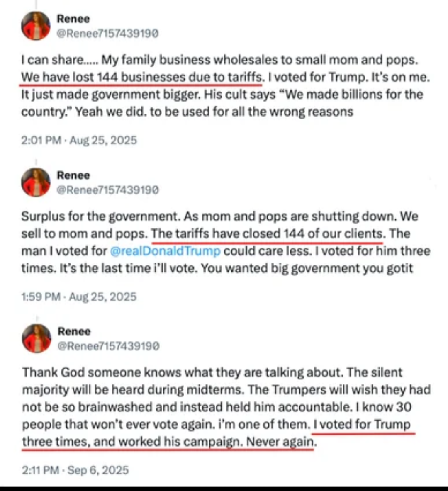Click the @Renee7157439190 handle in the middle tweet
The height and width of the screenshot is (491, 448).
pyautogui.click(x=107, y=190)
